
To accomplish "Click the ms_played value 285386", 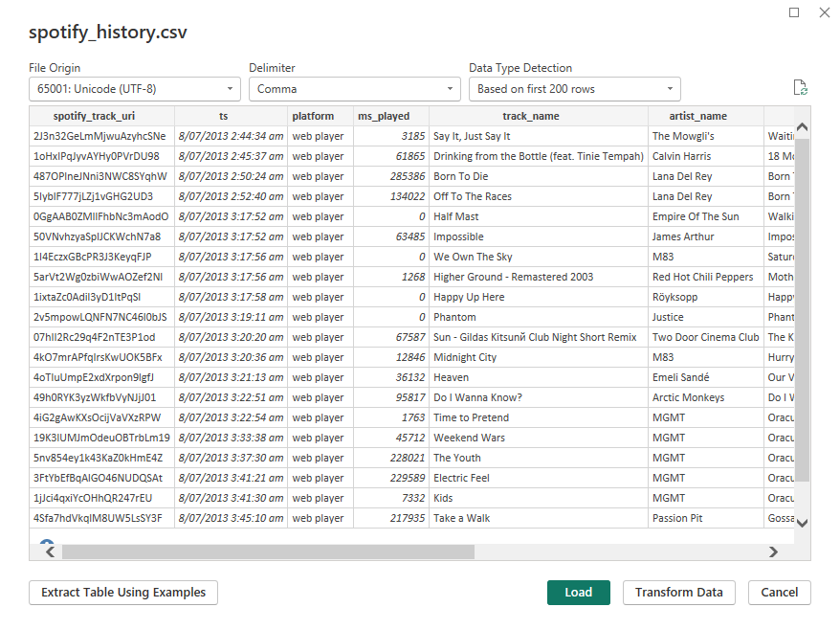I will click(391, 176).
